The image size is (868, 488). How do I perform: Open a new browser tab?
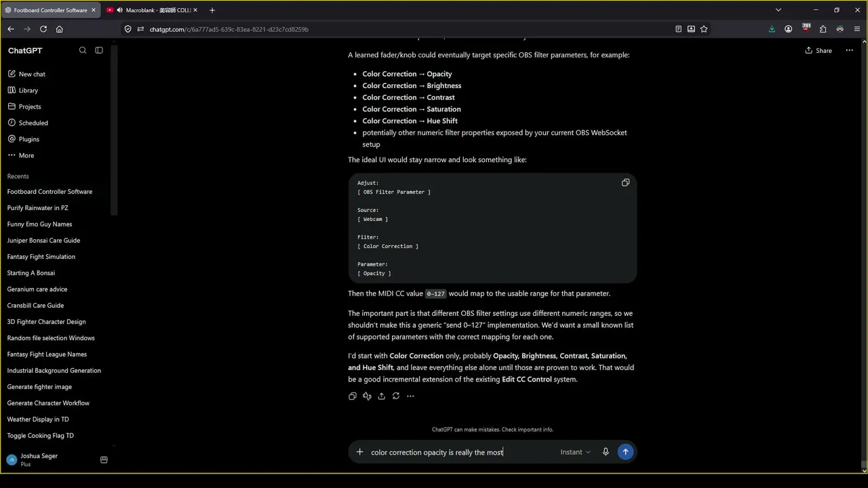(x=212, y=10)
